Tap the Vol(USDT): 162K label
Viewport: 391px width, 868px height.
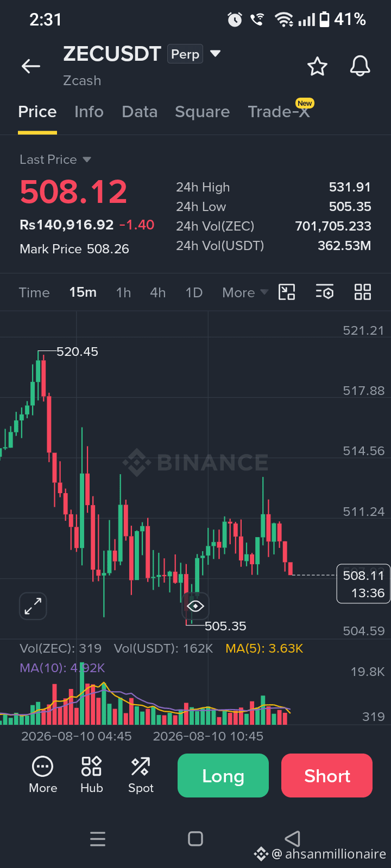point(163,648)
